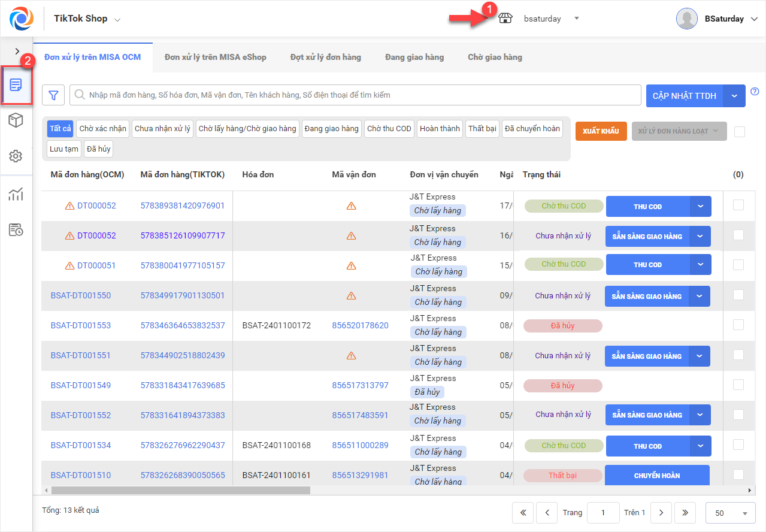The image size is (766, 532).
Task: Click the filter funnel icon
Action: [x=53, y=95]
